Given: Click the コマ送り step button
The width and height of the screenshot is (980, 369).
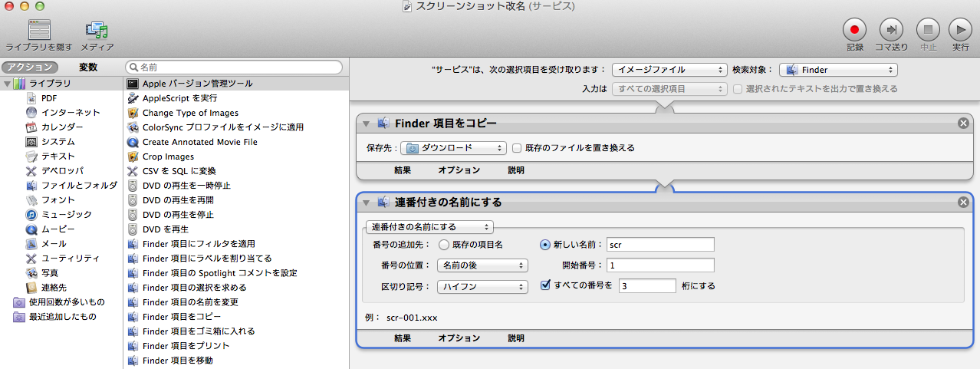Looking at the screenshot, I should pyautogui.click(x=891, y=31).
